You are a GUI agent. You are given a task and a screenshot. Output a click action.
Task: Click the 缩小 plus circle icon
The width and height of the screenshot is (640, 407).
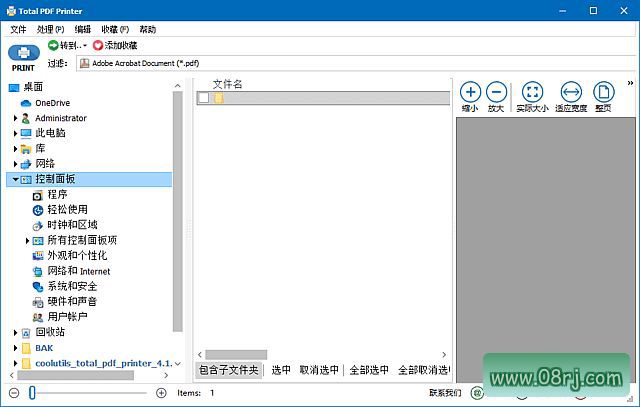pos(470,92)
